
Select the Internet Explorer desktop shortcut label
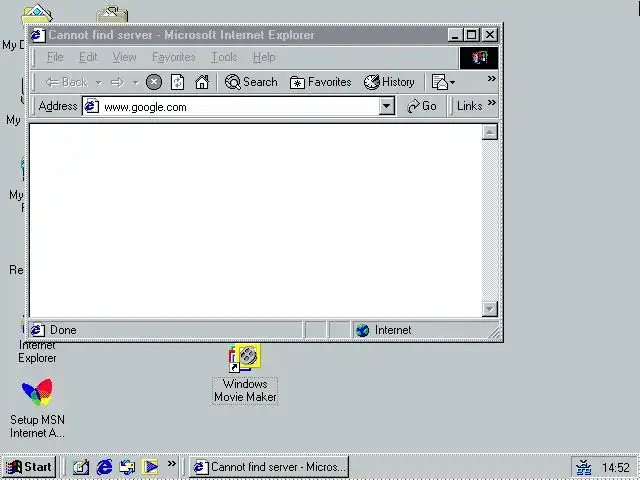tap(37, 352)
